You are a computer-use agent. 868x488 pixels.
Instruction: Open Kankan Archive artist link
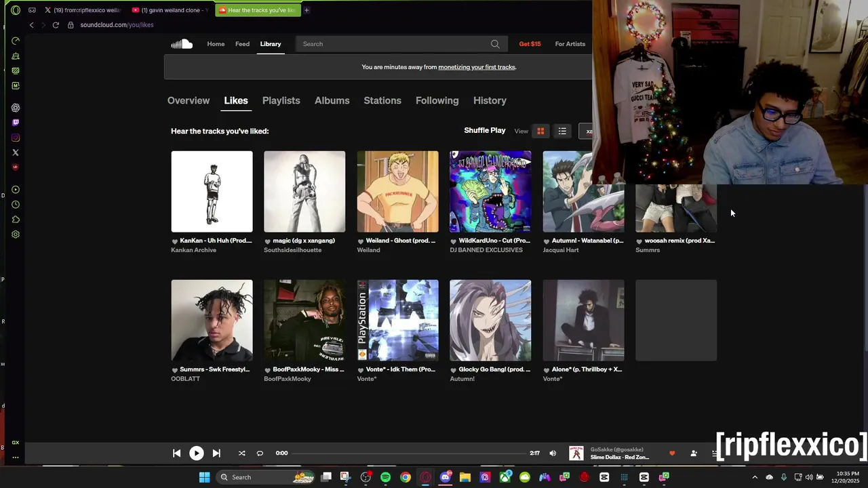(194, 250)
